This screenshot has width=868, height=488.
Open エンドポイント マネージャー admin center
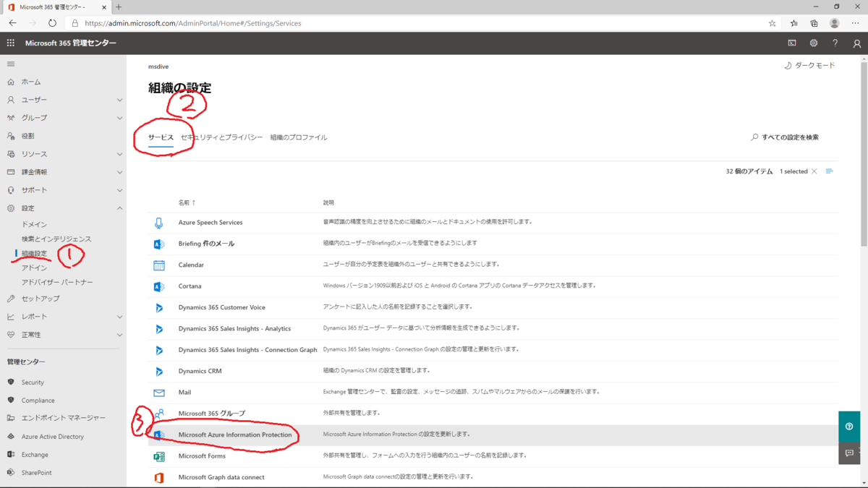pos(63,419)
